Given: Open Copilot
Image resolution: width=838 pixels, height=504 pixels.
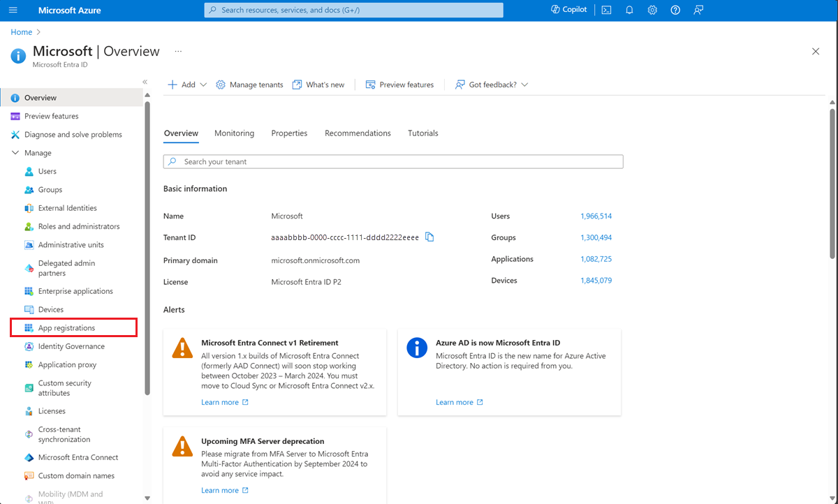Looking at the screenshot, I should (x=568, y=9).
